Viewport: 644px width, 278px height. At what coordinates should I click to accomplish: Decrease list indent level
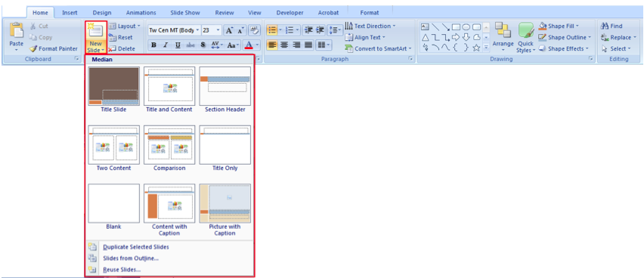309,30
